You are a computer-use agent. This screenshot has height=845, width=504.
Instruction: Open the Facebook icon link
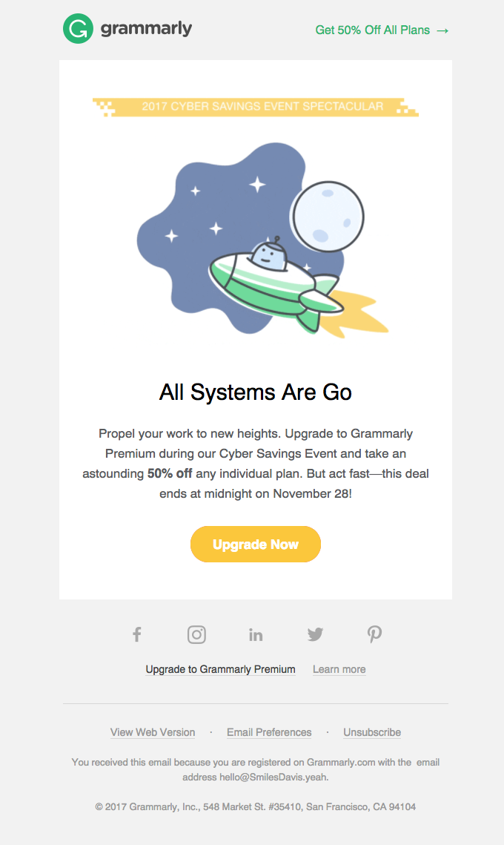pyautogui.click(x=137, y=634)
